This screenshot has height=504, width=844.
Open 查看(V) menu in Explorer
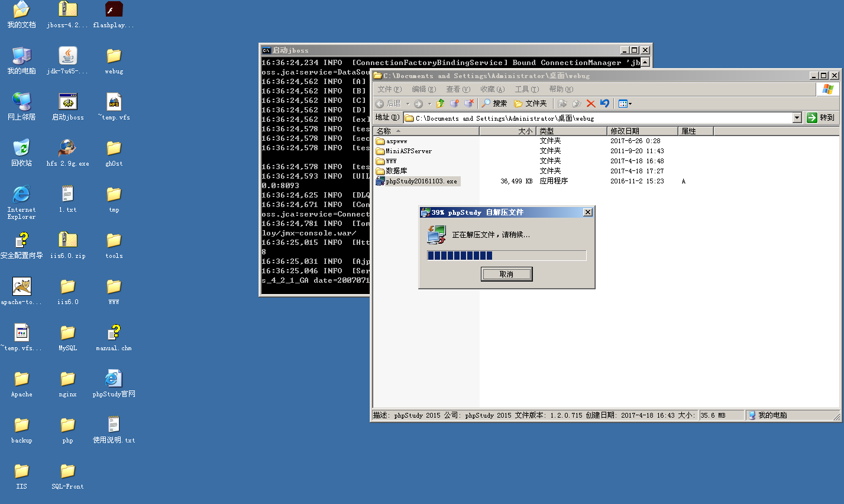coord(458,89)
